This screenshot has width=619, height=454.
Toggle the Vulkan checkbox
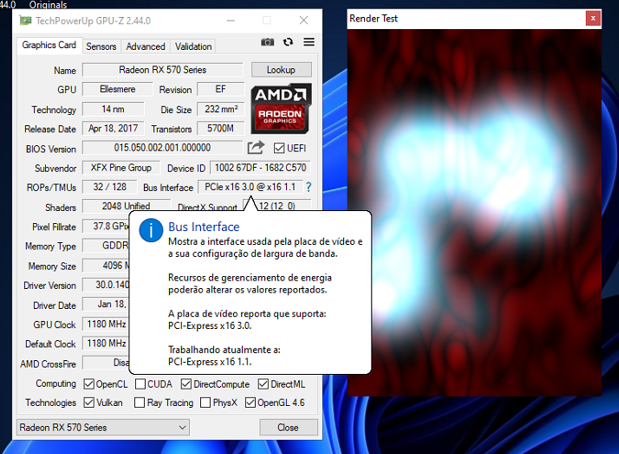89,403
